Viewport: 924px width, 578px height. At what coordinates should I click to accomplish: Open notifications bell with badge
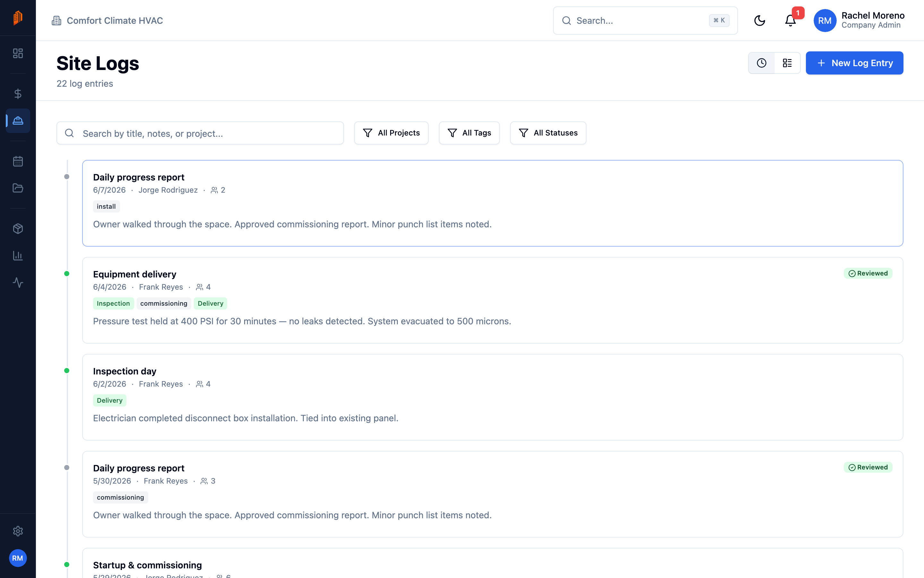pyautogui.click(x=790, y=21)
